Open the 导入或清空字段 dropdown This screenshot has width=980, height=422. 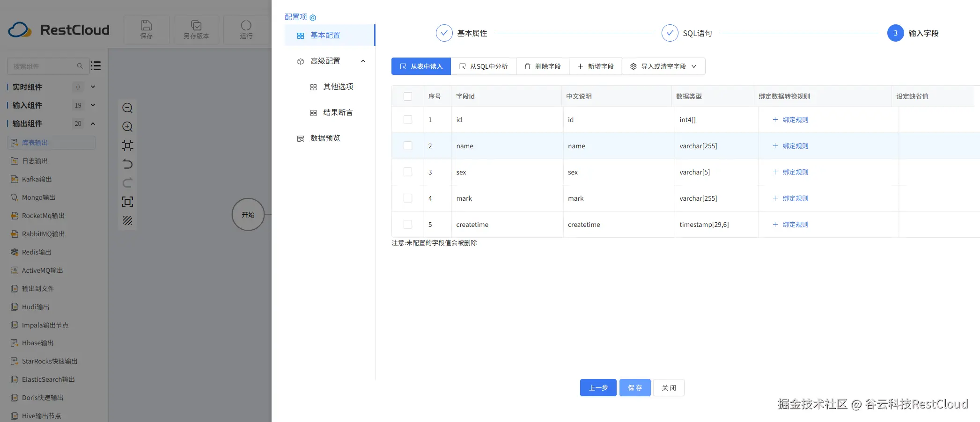click(x=663, y=66)
